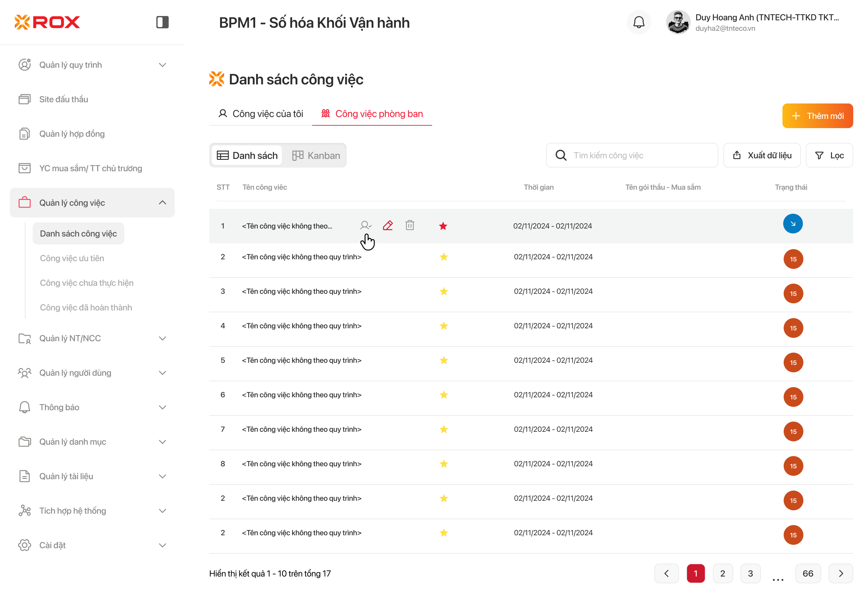The image size is (868, 611).
Task: Open the user profile avatar
Action: (x=678, y=22)
